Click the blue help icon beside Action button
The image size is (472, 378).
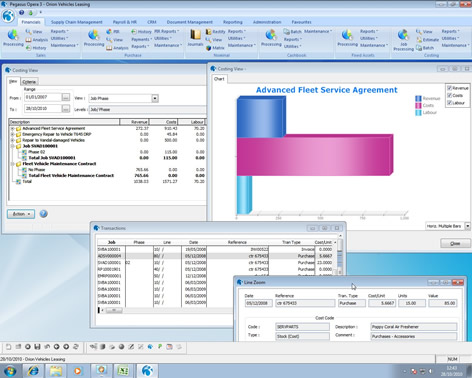pyautogui.click(x=43, y=214)
